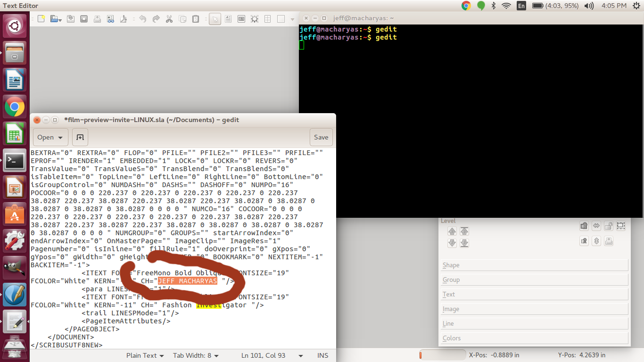Open the Plain Text language selector

tap(145, 355)
